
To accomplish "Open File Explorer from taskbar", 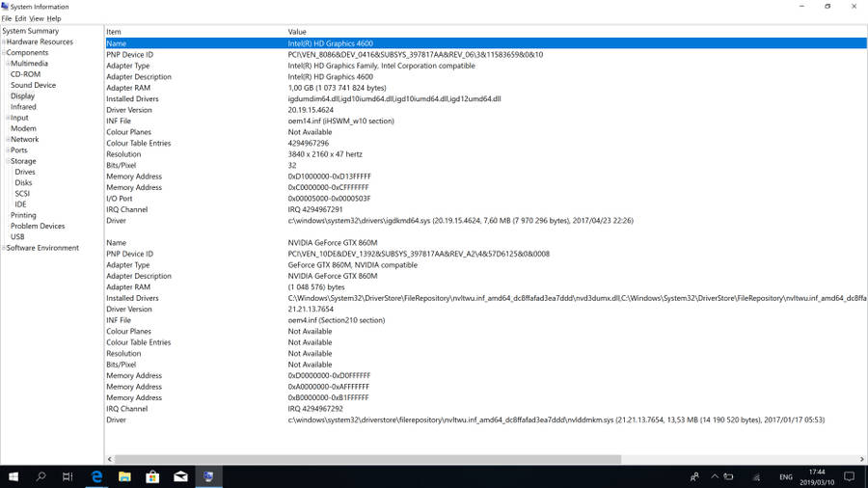I will click(124, 476).
